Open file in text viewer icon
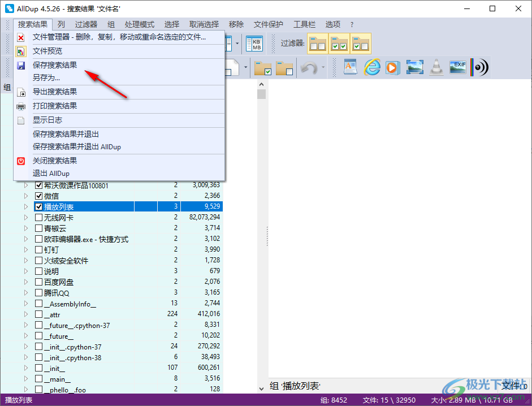The height and width of the screenshot is (406, 532). (350, 67)
